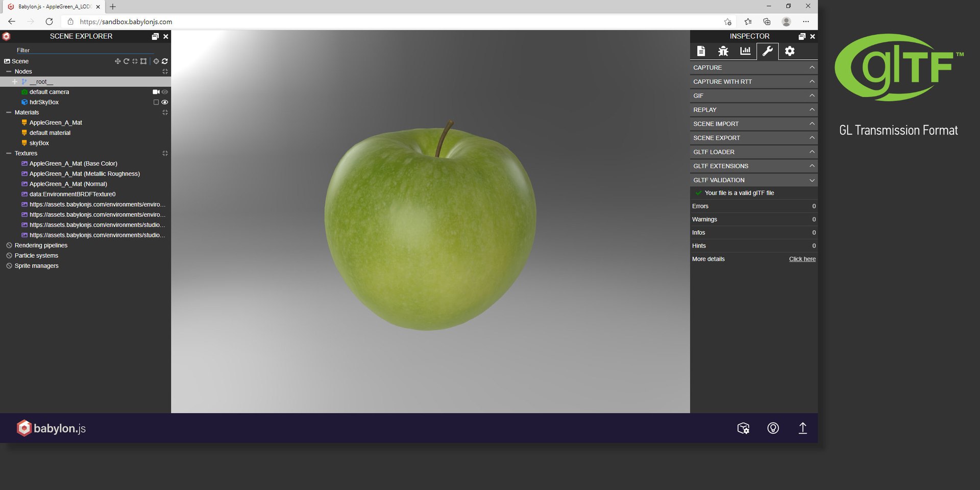Collapse the GLTF VALIDATION section
The width and height of the screenshot is (980, 490).
(x=754, y=180)
